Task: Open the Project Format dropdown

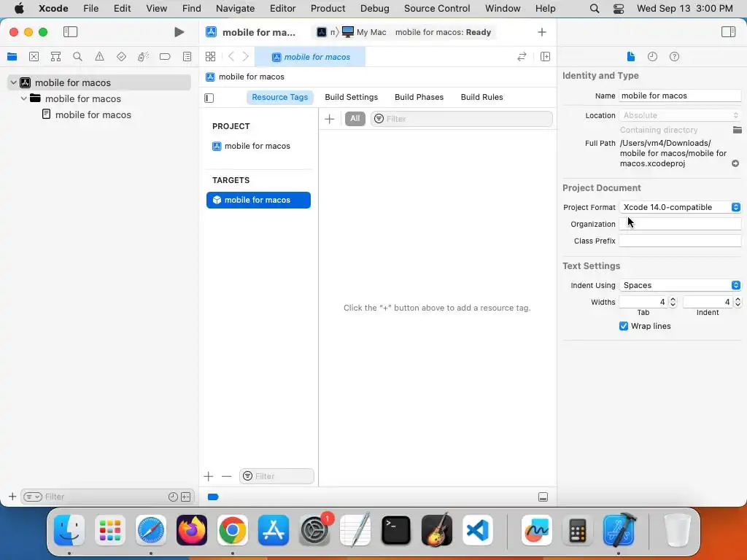Action: click(x=681, y=207)
